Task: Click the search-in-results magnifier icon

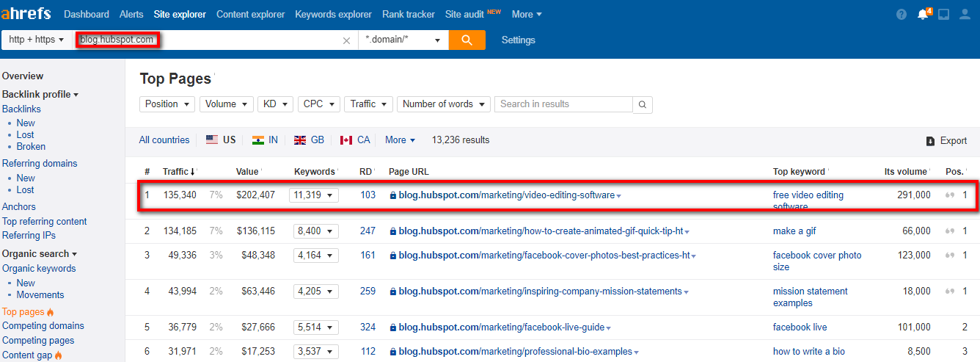Action: [642, 105]
